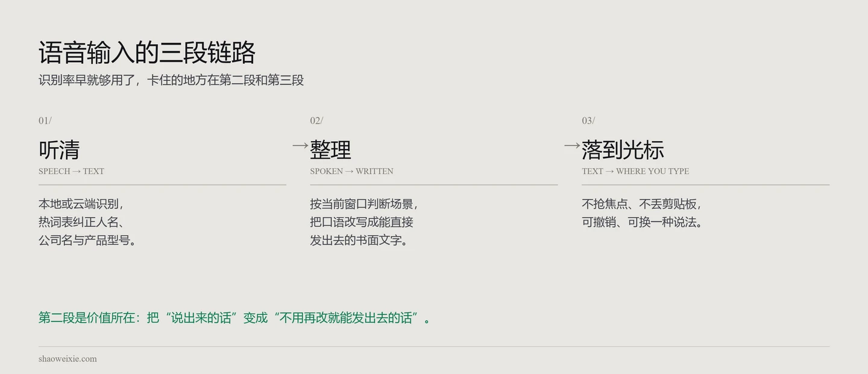Click the line 可撤销、可换一种说法。
This screenshot has width=868, height=374.
click(x=643, y=222)
